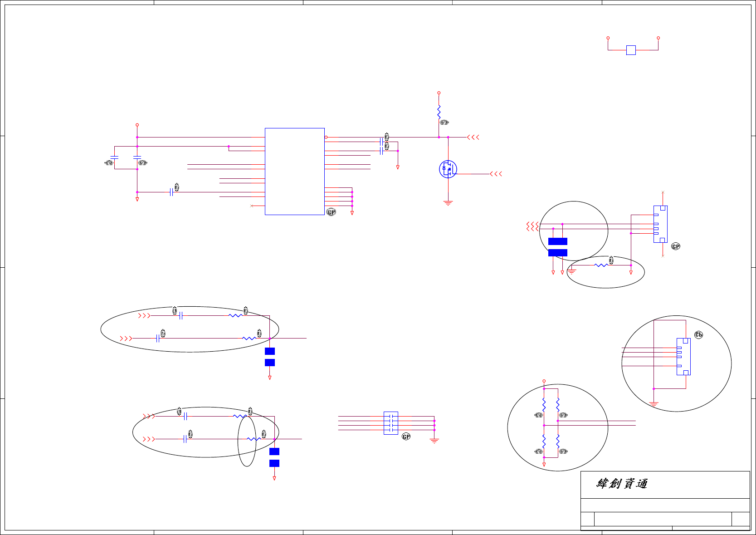Select the small square component between top terminals
The width and height of the screenshot is (756, 535).
(x=631, y=50)
